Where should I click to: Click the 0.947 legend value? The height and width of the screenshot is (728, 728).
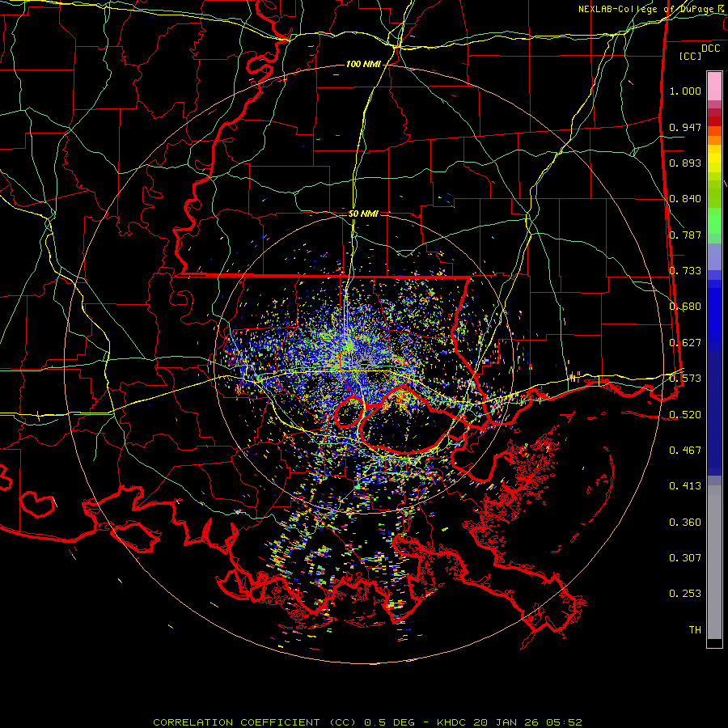click(685, 127)
